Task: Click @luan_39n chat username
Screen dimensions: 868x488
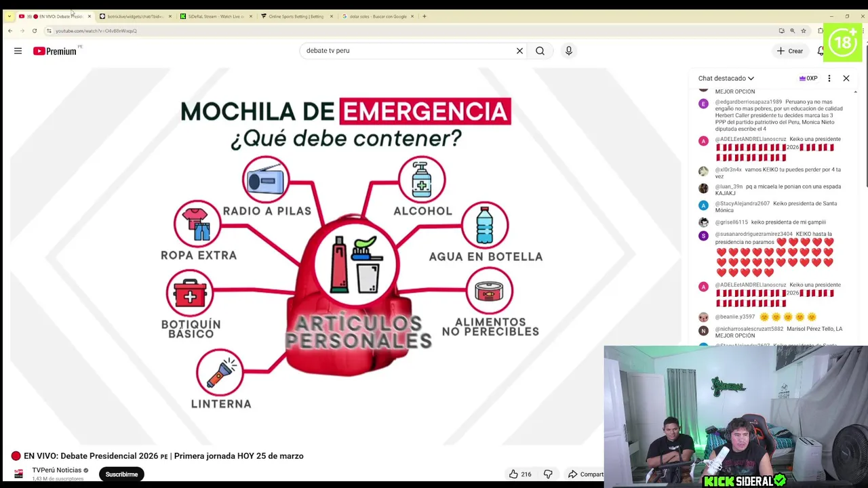Action: tap(728, 186)
